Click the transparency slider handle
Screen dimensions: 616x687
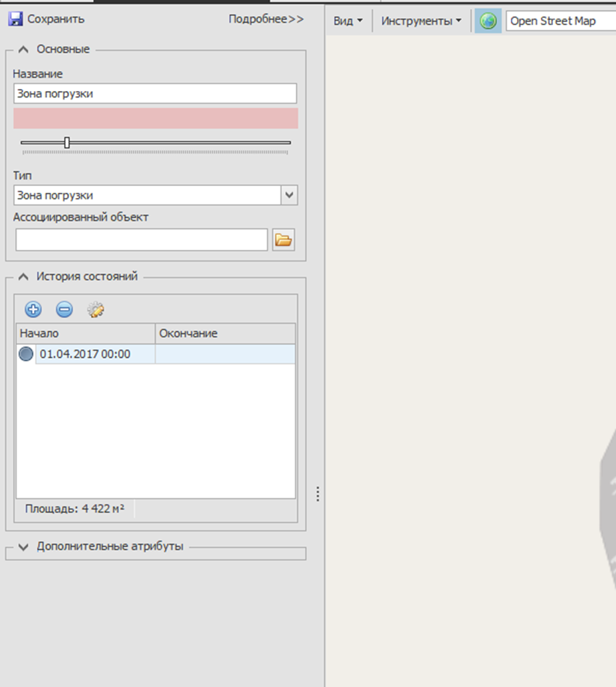tap(67, 142)
